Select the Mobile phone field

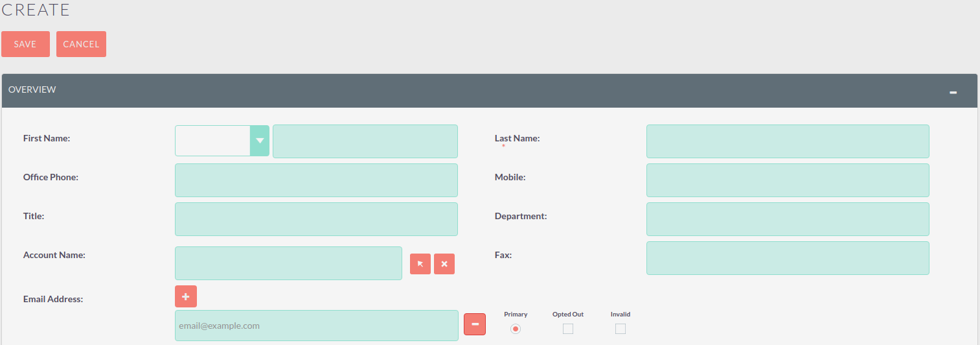[x=787, y=180]
